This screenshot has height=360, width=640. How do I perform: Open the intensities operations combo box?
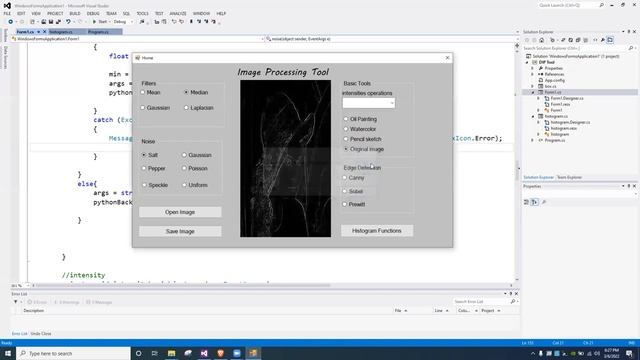click(x=369, y=103)
